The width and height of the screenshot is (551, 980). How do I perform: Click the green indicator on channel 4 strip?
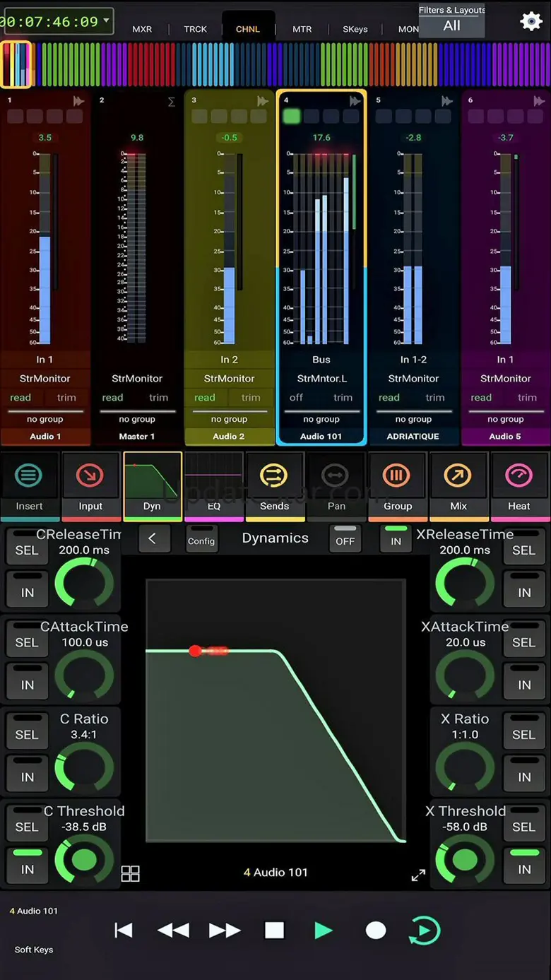pyautogui.click(x=291, y=116)
